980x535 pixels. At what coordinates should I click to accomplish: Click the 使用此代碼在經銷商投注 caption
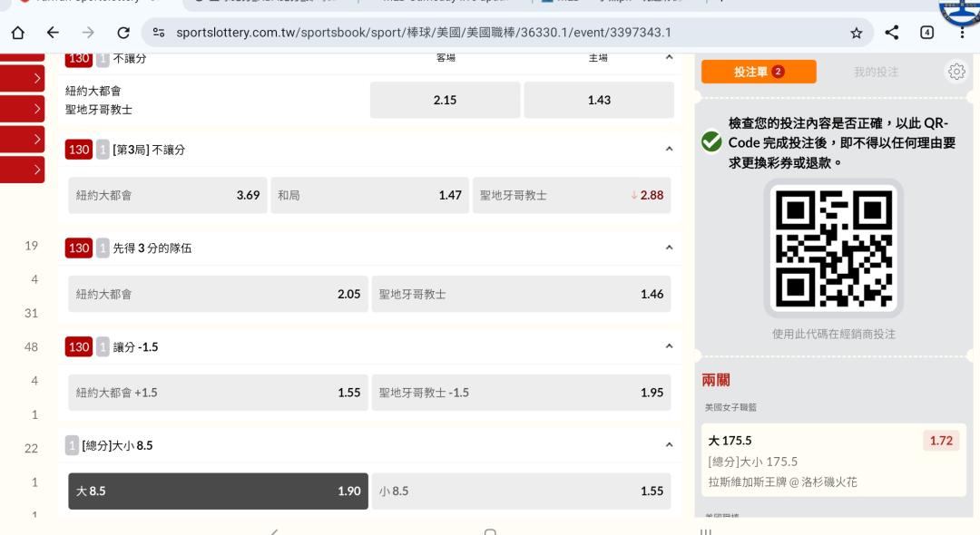click(x=834, y=334)
